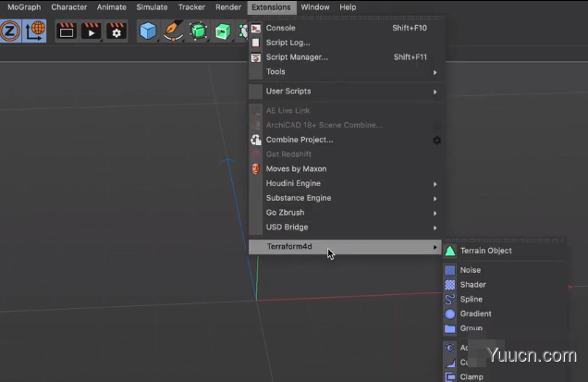Create a Terraform4d Terrain Object
This screenshot has height=382, width=588.
[x=504, y=251]
